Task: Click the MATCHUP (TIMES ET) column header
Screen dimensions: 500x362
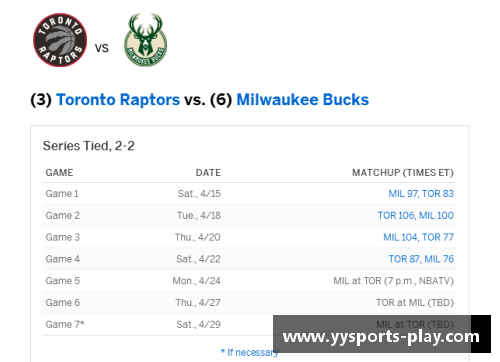Action: pyautogui.click(x=403, y=173)
